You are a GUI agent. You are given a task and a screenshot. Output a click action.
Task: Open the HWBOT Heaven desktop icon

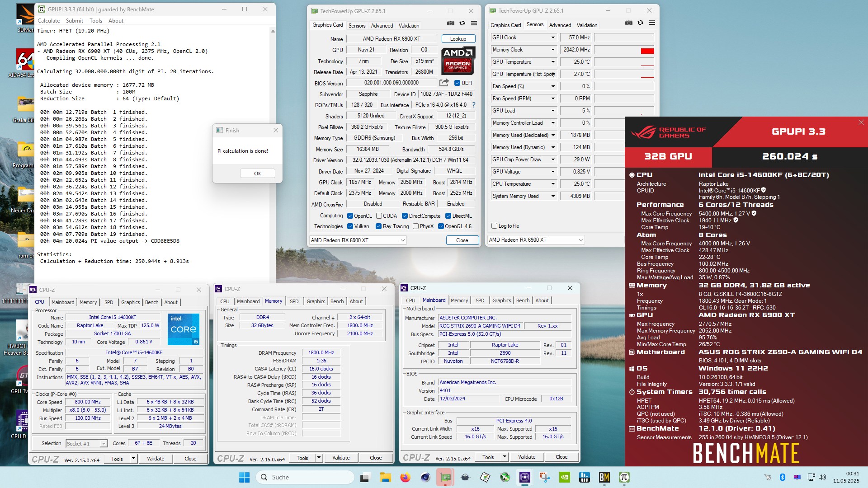tap(18, 338)
